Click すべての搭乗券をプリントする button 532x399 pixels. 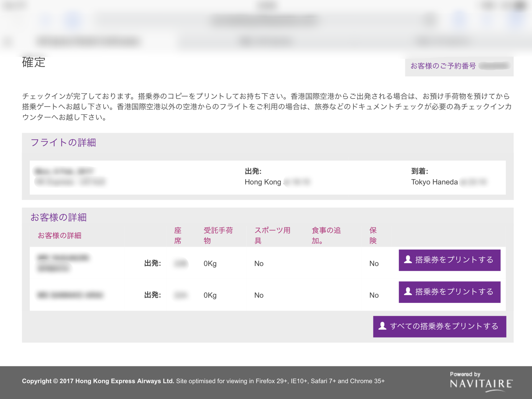coord(439,326)
